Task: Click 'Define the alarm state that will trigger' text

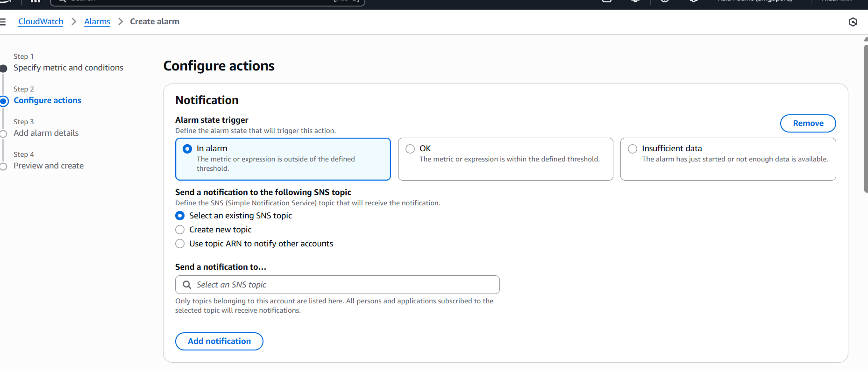Action: (256, 131)
